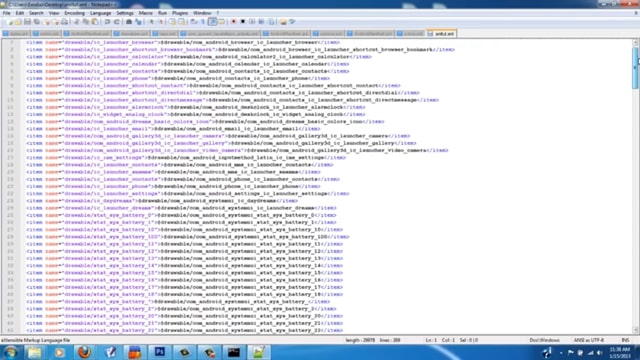Screen dimensions: 640x360
Task: Open the Edit menu
Action: coord(20,13)
